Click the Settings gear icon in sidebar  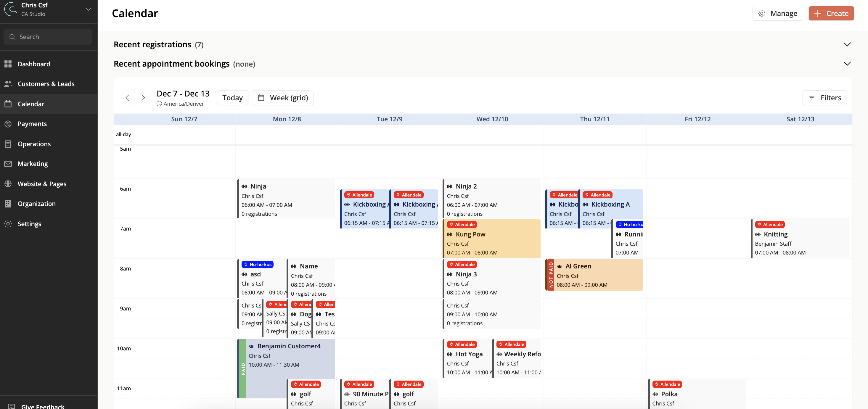tap(8, 224)
